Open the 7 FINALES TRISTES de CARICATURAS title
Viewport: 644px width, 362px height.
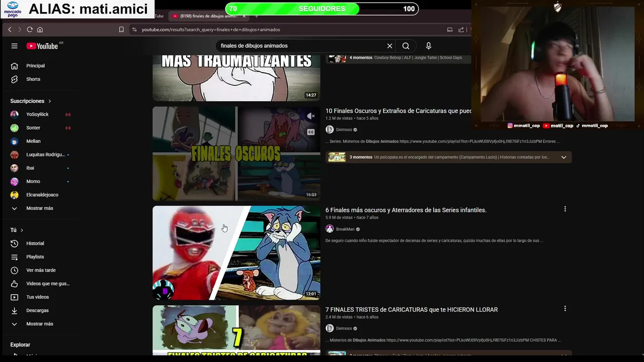(x=412, y=310)
